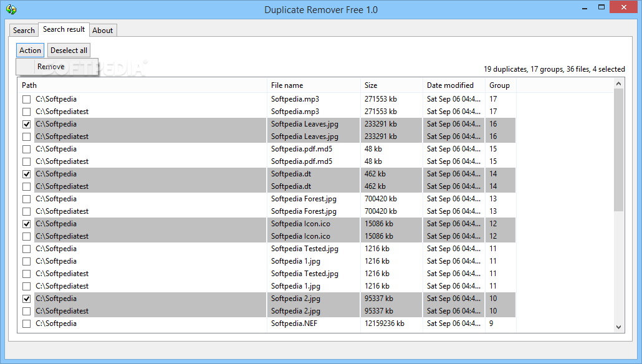
Task: Open the Search result tab
Action: [64, 29]
